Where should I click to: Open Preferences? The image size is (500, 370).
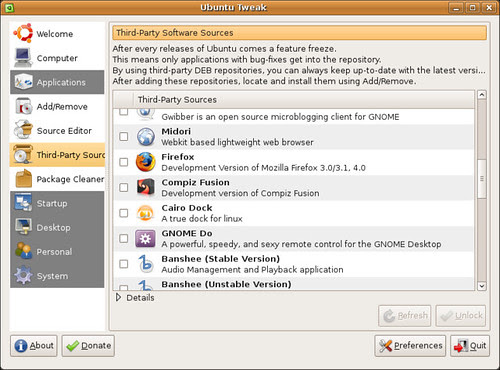pos(410,346)
